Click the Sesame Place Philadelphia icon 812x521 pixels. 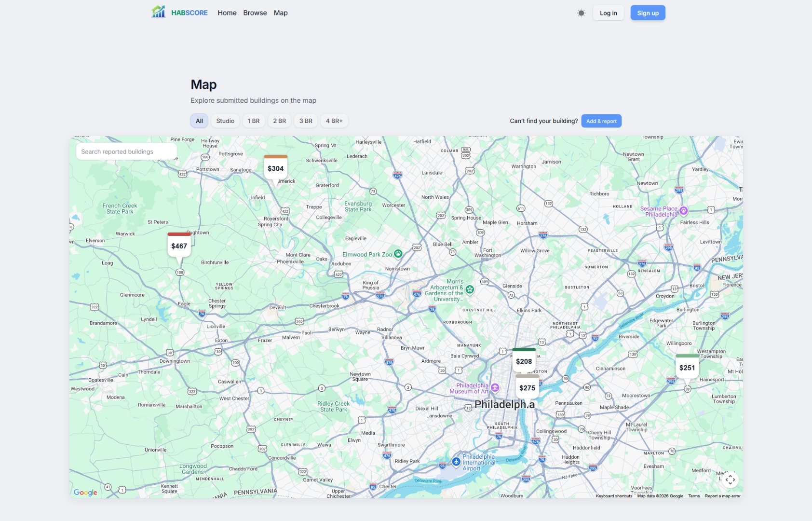click(x=683, y=210)
